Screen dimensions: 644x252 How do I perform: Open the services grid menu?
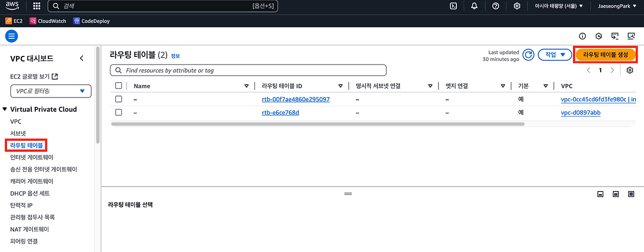coord(37,6)
